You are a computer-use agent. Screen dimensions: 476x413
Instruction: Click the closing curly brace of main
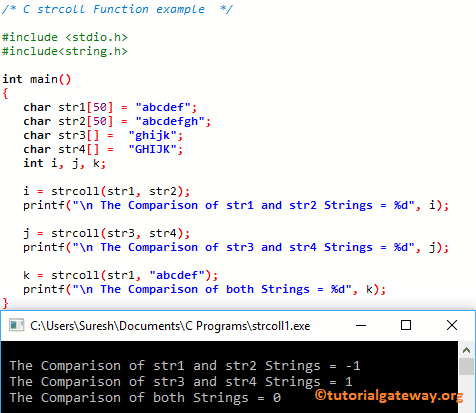[5, 303]
